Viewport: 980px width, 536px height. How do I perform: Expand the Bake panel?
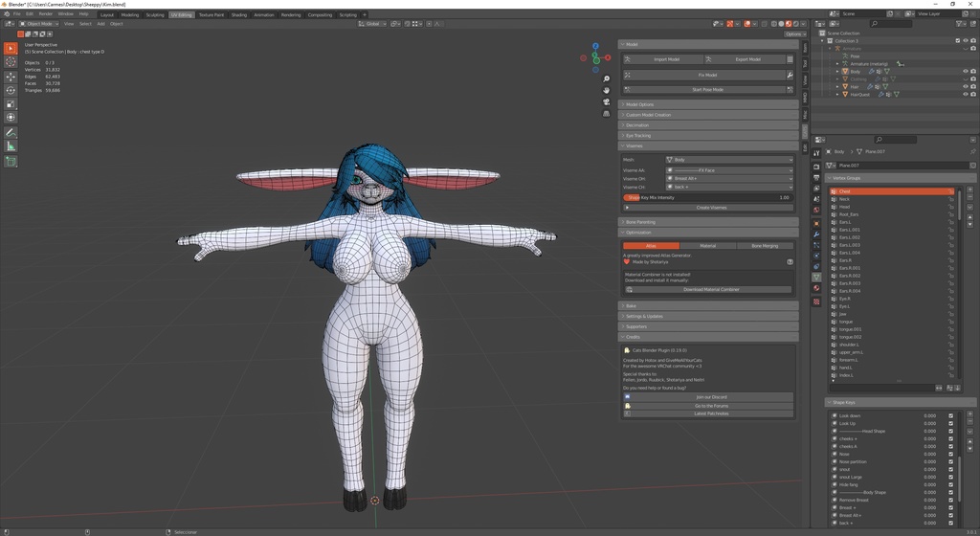pyautogui.click(x=708, y=306)
